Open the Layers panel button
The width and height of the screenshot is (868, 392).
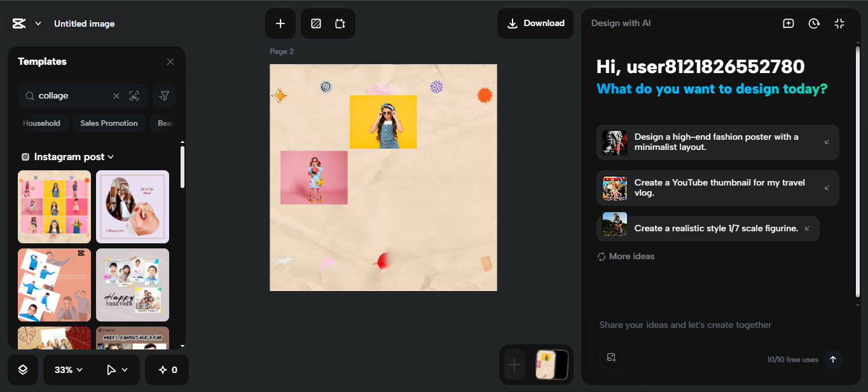[x=23, y=370]
